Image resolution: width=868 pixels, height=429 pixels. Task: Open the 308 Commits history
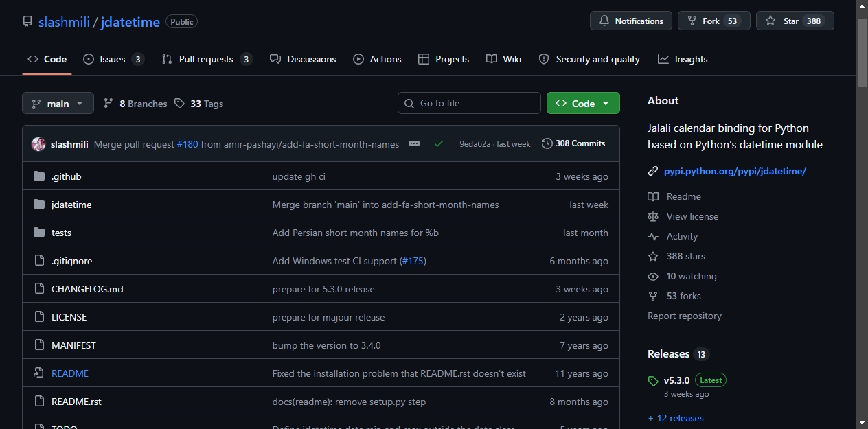coord(573,143)
